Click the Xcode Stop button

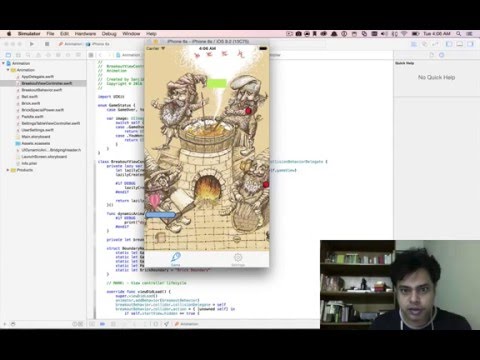pyautogui.click(x=47, y=44)
